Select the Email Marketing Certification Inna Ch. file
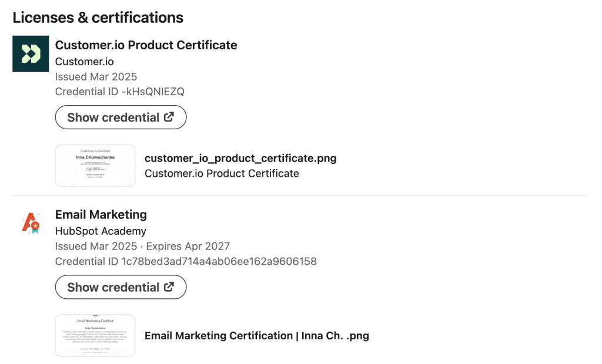 256,336
